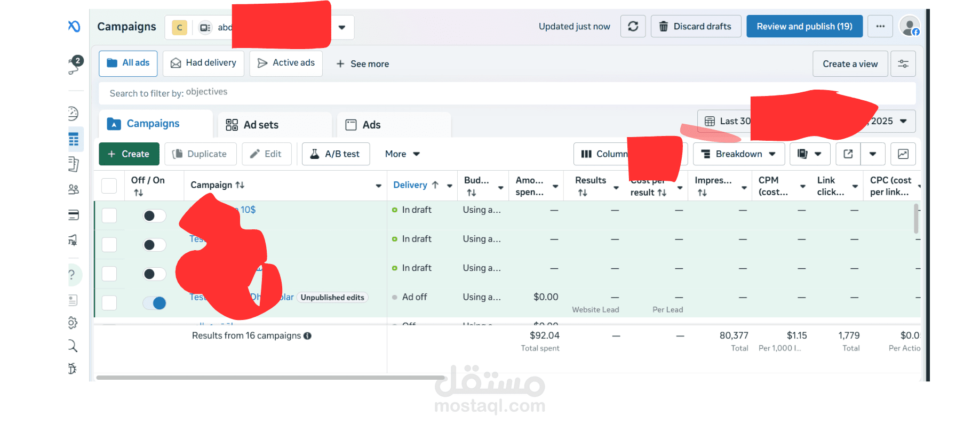The width and height of the screenshot is (980, 424).
Task: Expand the ad account selector dropdown
Action: [x=342, y=27]
